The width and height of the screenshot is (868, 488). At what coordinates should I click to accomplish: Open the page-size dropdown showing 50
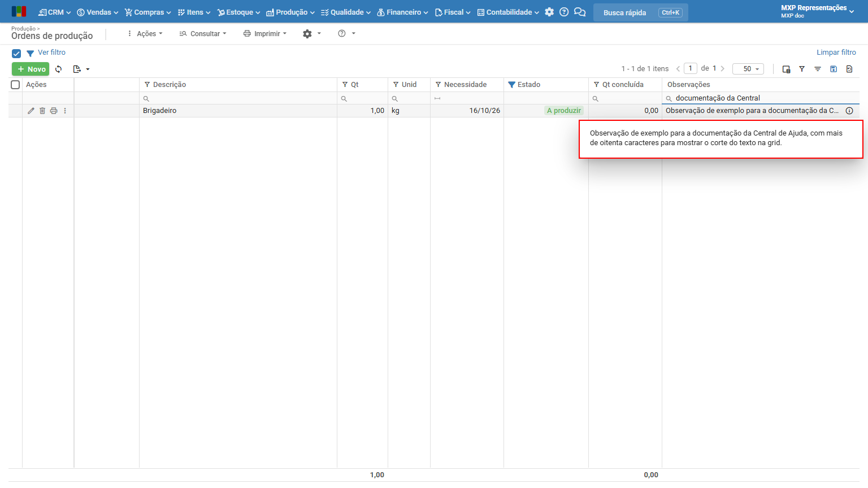[x=748, y=69]
